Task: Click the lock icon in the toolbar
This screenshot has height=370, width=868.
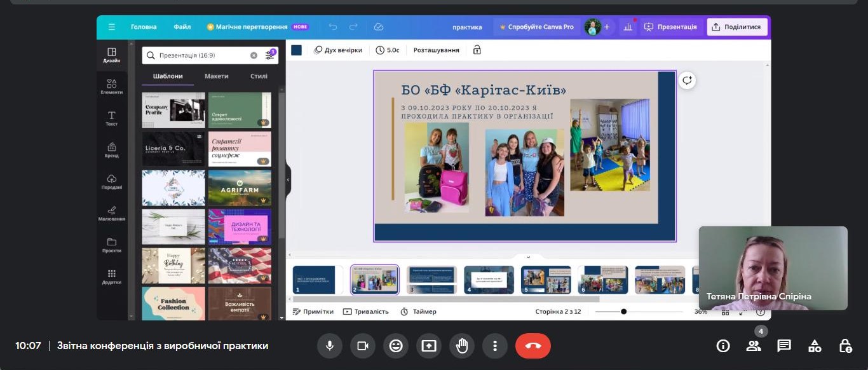Action: (x=477, y=50)
